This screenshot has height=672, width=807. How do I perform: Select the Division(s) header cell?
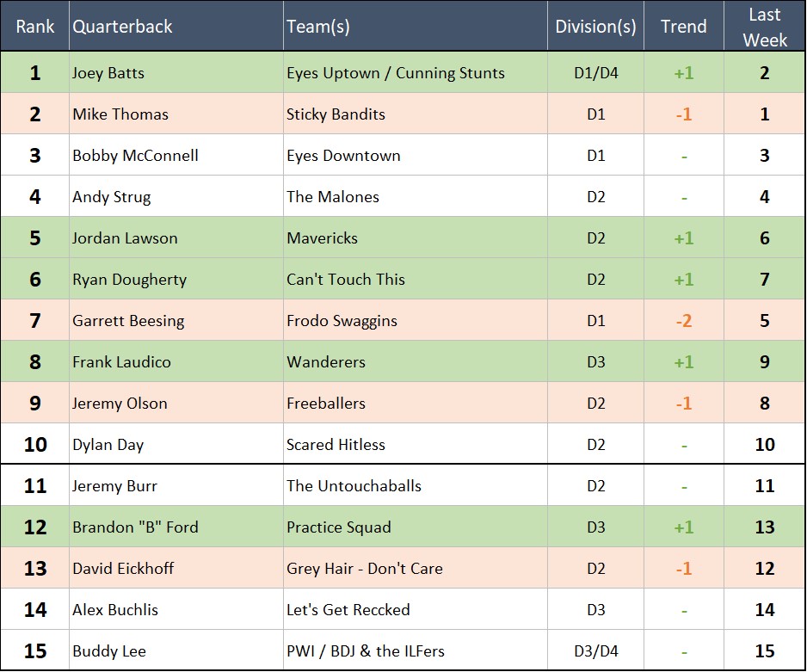(595, 27)
